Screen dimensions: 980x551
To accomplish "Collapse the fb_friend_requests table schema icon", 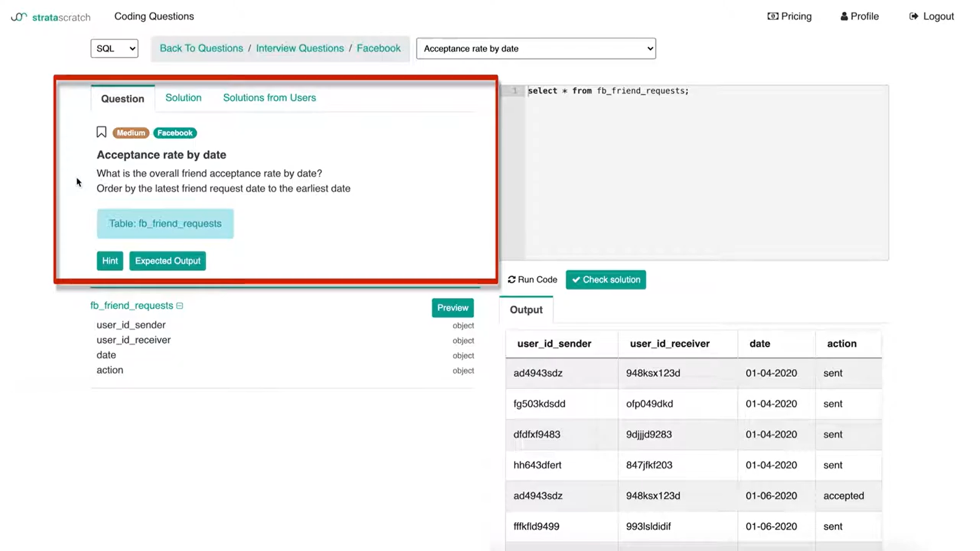I will coord(180,306).
